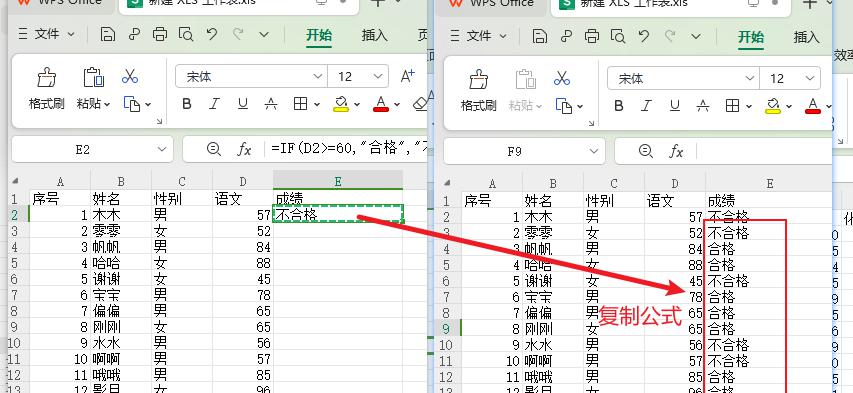Click copy icon in right window
The image size is (853, 393).
564,106
